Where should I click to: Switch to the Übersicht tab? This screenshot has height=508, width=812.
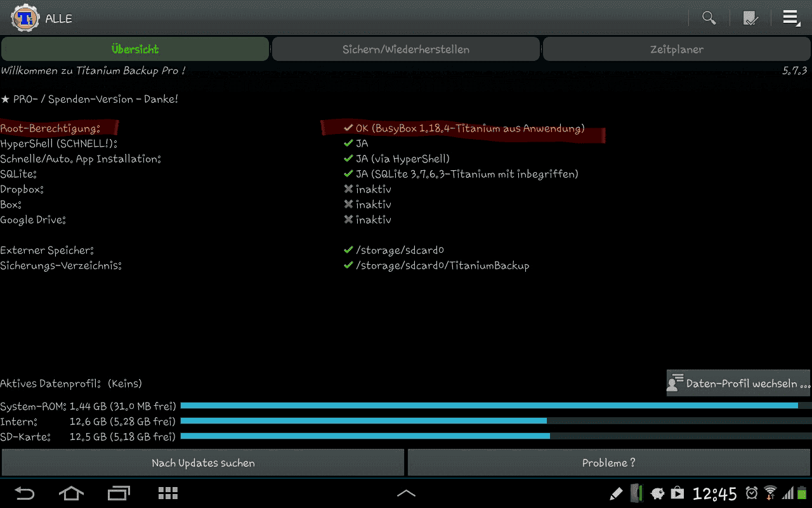(135, 49)
